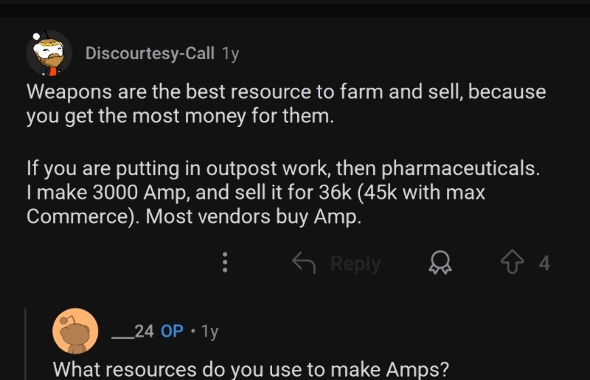
Task: Click the 'Most vendors buy Amp' sentence
Action: [x=254, y=216]
